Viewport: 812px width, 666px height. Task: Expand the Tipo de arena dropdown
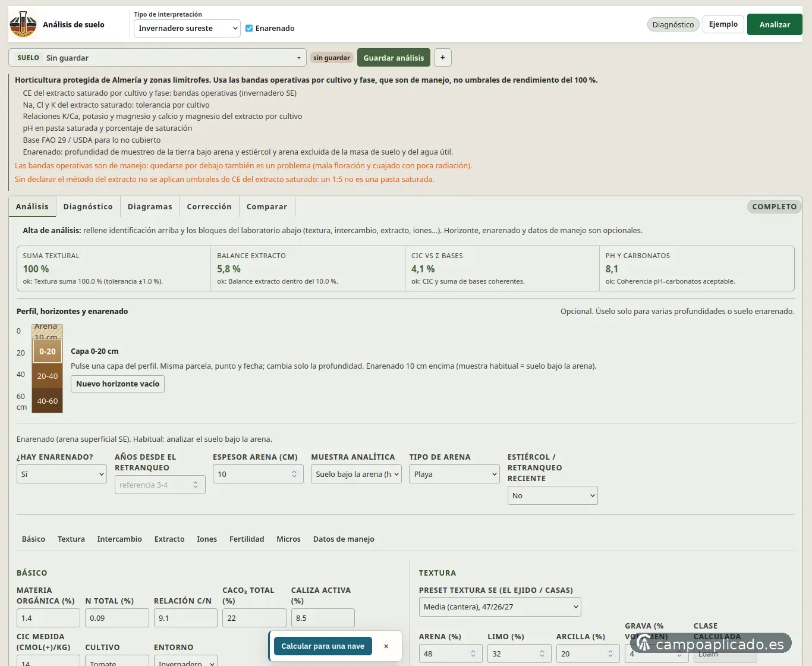click(x=454, y=474)
